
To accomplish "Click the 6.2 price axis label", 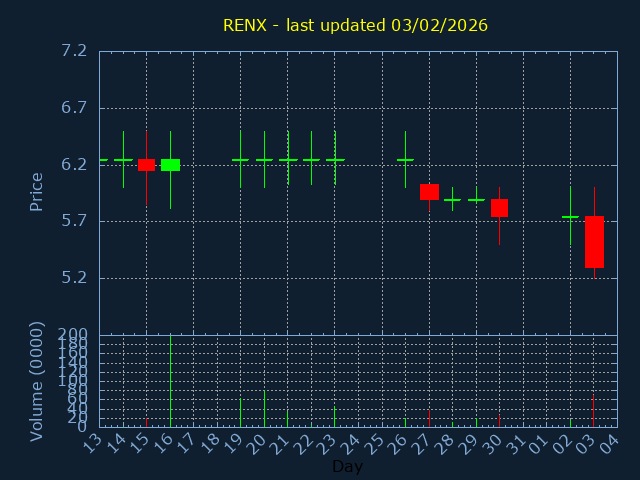I will (x=73, y=165).
